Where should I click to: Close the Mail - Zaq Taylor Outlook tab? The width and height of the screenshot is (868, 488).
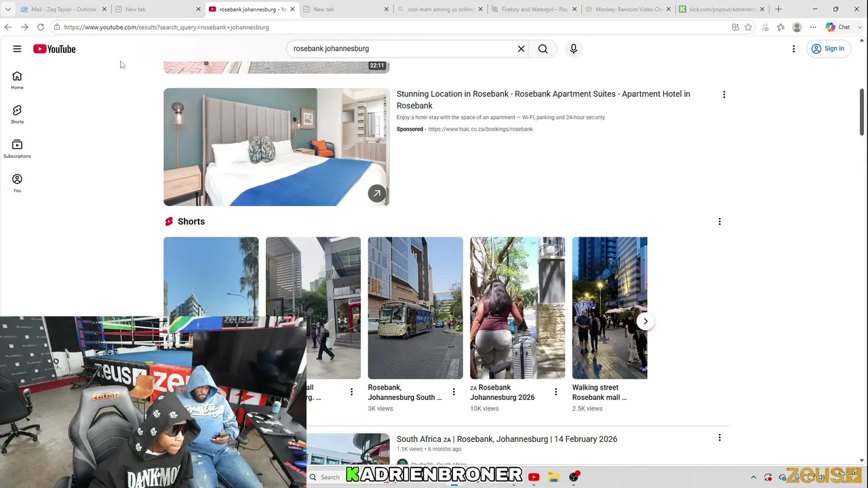[104, 9]
